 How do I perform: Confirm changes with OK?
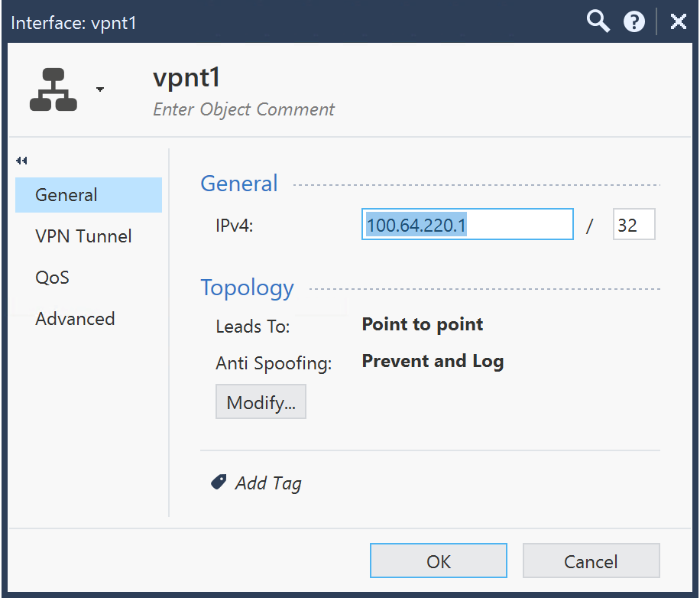tap(438, 561)
